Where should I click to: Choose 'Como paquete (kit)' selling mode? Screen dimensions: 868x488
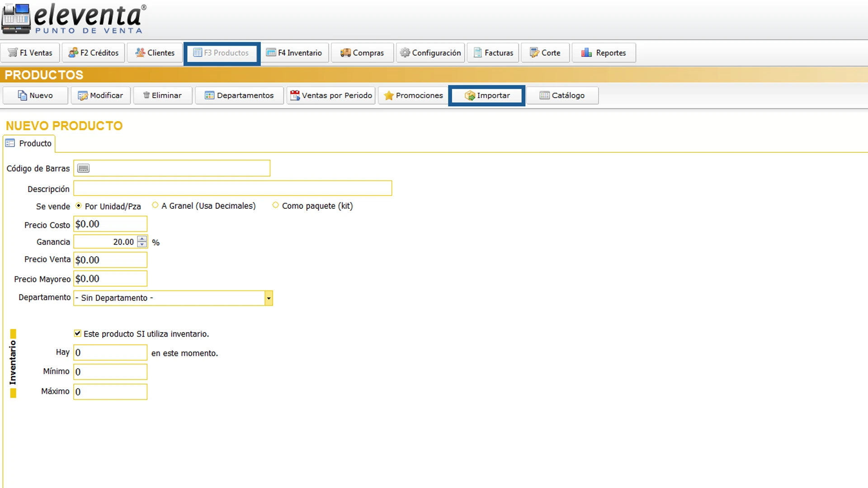275,205
